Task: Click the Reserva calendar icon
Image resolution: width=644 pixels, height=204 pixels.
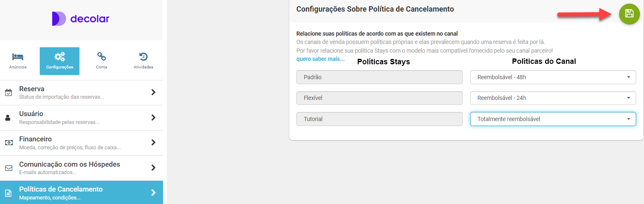Action: tap(8, 92)
